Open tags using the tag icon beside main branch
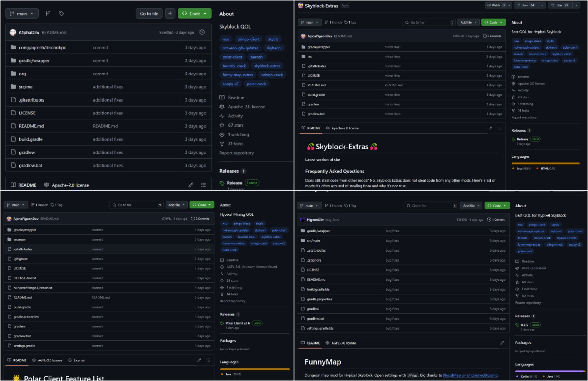Screen dimensions: 588x381 click(x=61, y=13)
